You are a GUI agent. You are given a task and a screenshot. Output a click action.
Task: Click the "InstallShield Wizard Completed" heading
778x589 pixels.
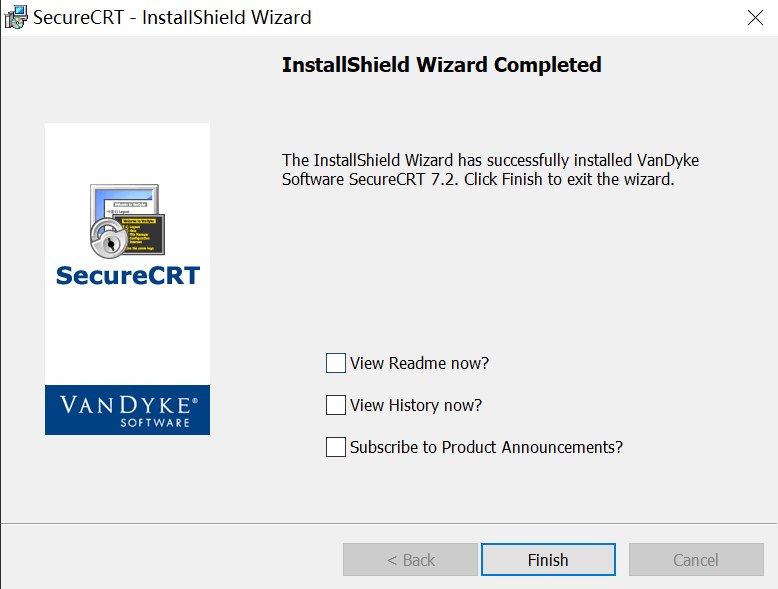click(x=441, y=65)
